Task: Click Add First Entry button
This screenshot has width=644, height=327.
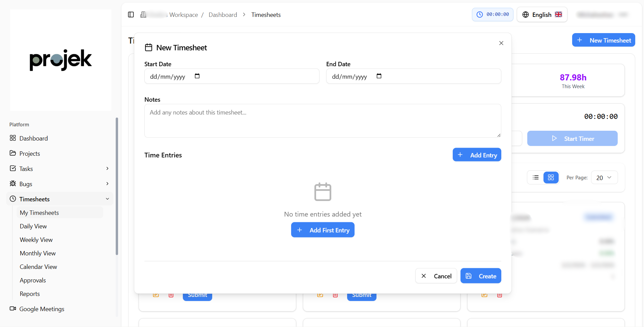Action: click(x=323, y=230)
